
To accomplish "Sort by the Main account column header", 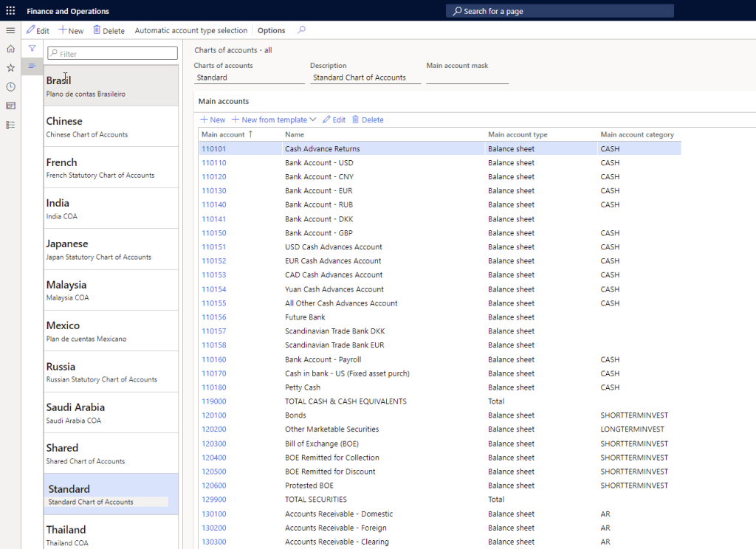I will [x=223, y=134].
